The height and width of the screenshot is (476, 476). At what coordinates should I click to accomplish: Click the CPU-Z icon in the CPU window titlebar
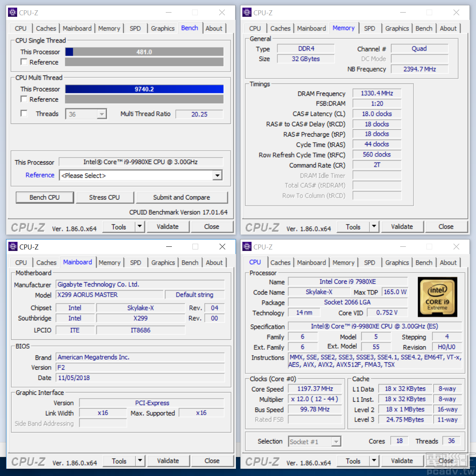pos(246,246)
